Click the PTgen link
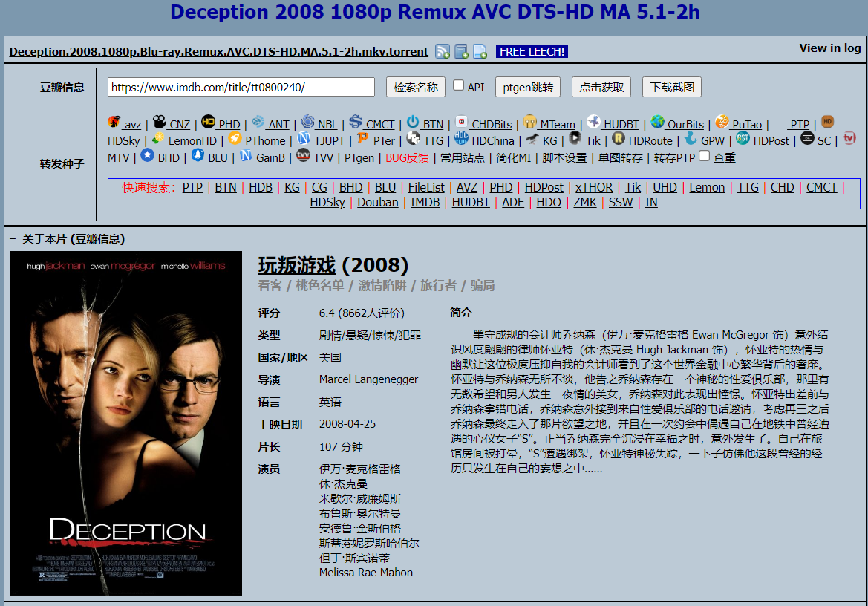 coord(359,158)
